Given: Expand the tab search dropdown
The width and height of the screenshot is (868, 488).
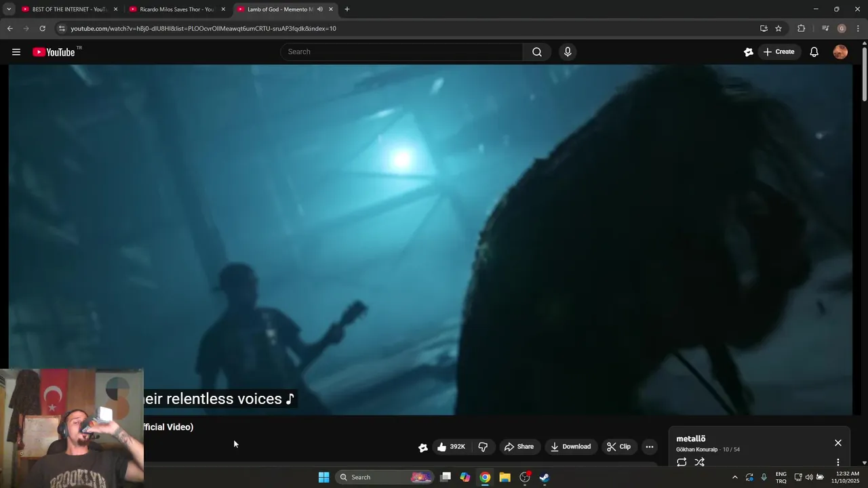Looking at the screenshot, I should point(9,9).
